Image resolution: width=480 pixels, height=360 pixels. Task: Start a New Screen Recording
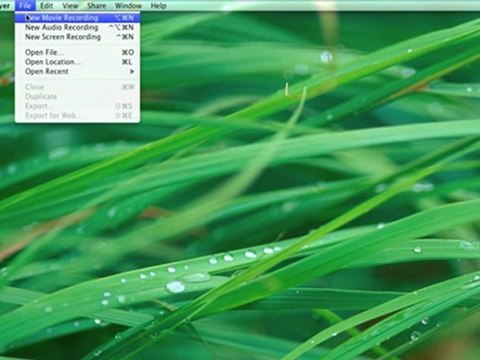(77, 37)
